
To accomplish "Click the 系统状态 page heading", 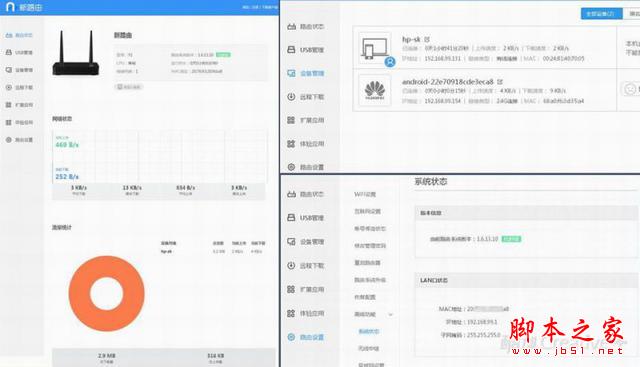I will pyautogui.click(x=431, y=182).
